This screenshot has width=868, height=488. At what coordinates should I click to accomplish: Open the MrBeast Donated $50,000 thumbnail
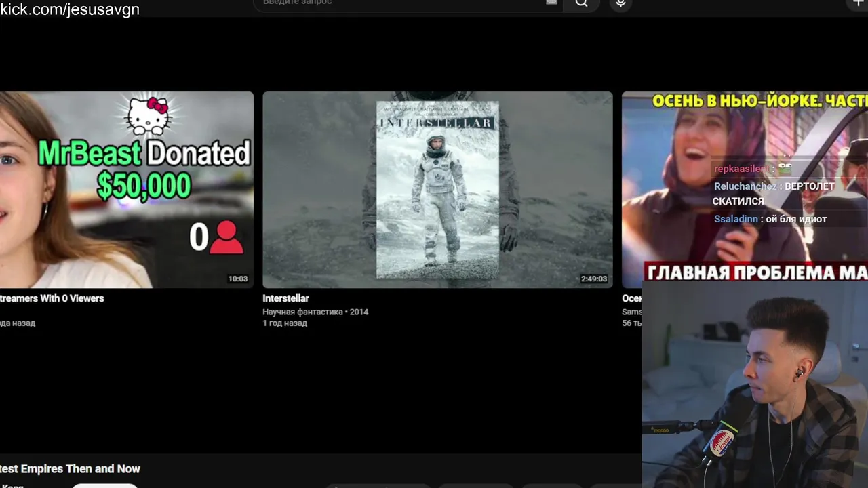(x=127, y=190)
